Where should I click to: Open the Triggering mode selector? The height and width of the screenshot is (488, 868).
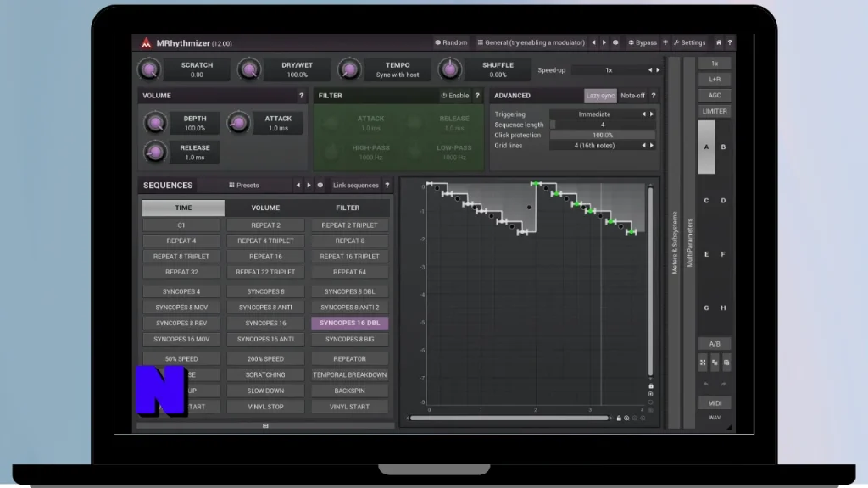tap(603, 114)
